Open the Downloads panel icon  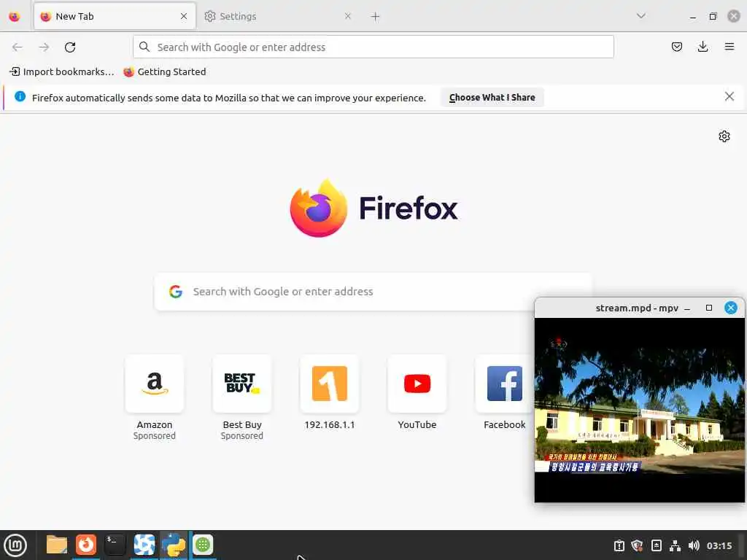[703, 47]
